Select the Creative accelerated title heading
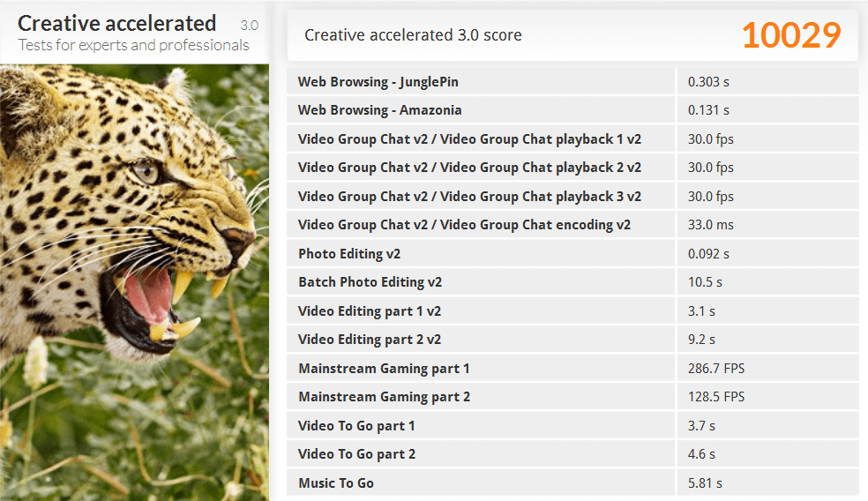This screenshot has height=501, width=868. (116, 23)
